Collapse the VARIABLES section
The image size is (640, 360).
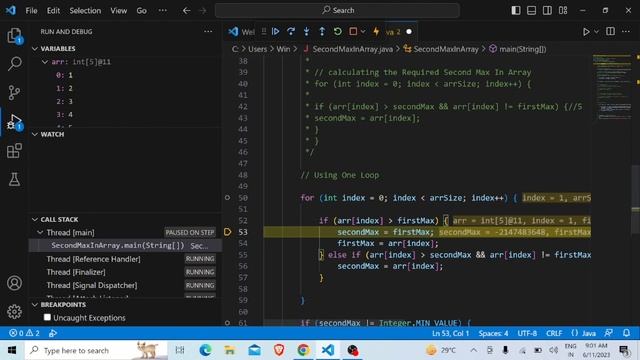coord(35,49)
